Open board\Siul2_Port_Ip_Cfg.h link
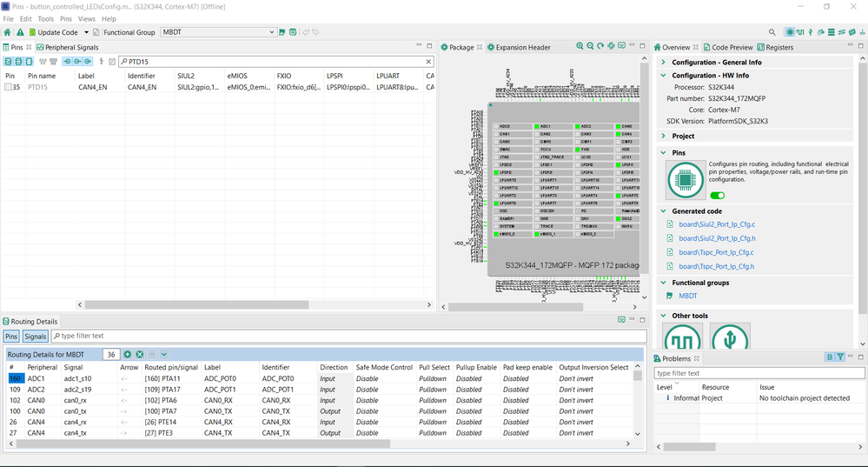Image resolution: width=868 pixels, height=467 pixels. pyautogui.click(x=717, y=238)
